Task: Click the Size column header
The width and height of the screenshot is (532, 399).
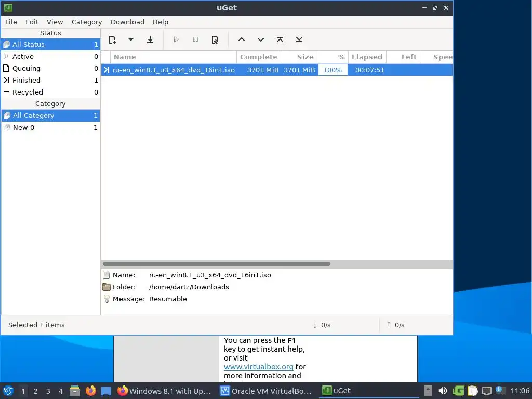Action: coord(299,57)
